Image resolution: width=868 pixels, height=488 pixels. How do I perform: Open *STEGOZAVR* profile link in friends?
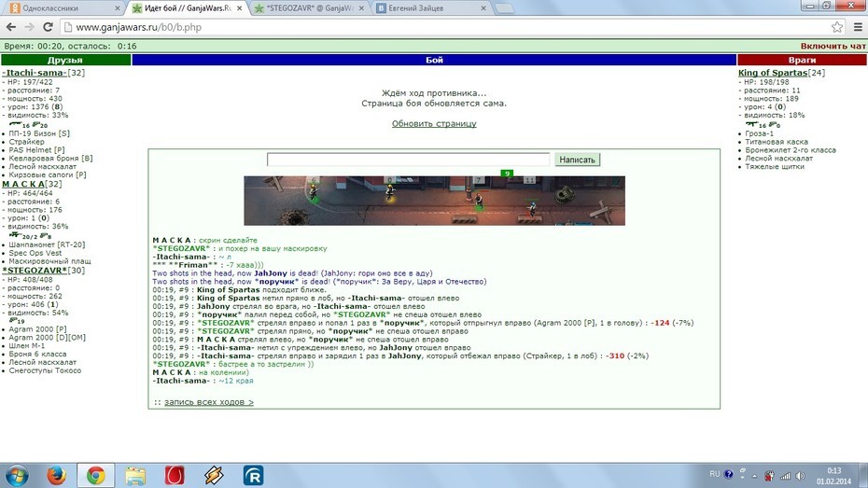tap(35, 271)
